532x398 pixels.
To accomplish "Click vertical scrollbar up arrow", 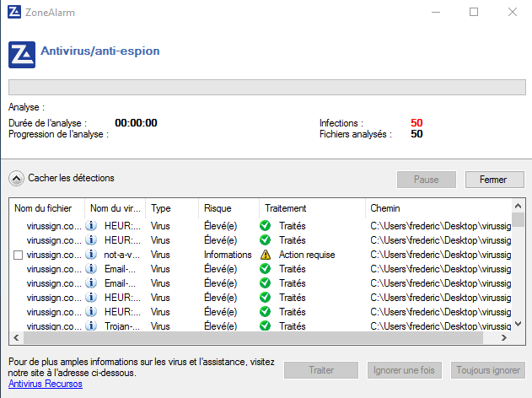I will (x=518, y=206).
